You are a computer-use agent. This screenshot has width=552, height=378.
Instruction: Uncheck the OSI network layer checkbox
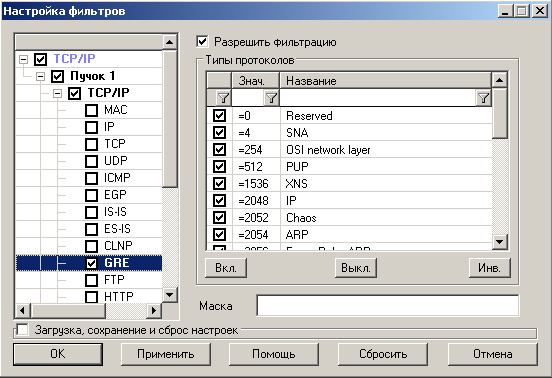click(219, 149)
